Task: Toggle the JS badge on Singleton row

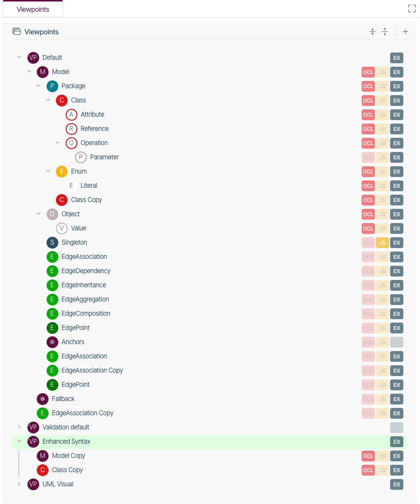Action: 382,243
